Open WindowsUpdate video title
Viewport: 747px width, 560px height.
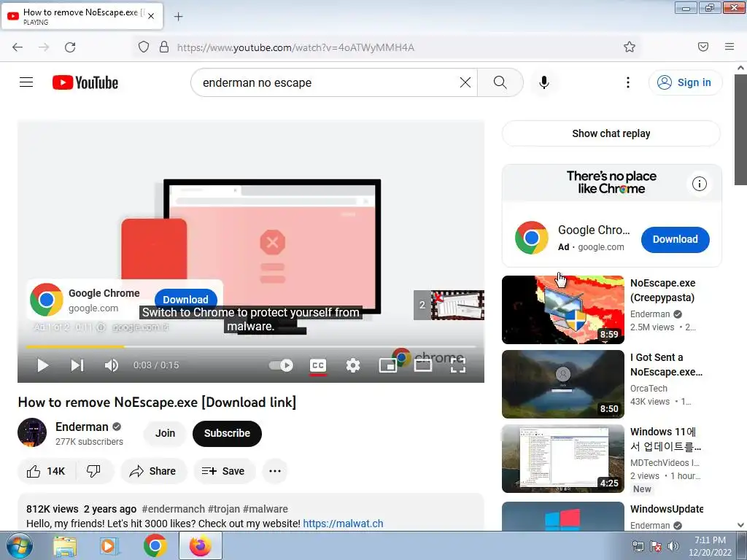(x=667, y=509)
